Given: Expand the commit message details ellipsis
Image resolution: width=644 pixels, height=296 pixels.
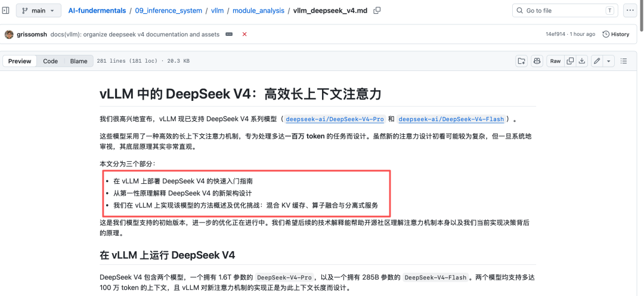Looking at the screenshot, I should pyautogui.click(x=229, y=35).
